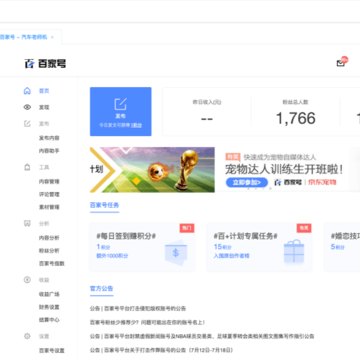Image resolution: width=360 pixels, height=360 pixels.
Task: Click the 1积分 link in 发布 card
Action: (136, 125)
